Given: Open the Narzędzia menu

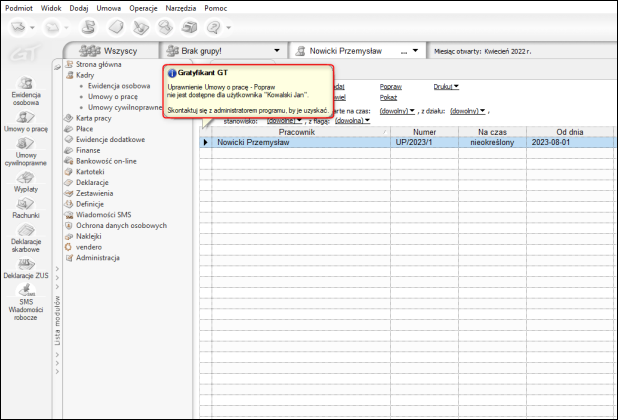Looking at the screenshot, I should click(181, 8).
